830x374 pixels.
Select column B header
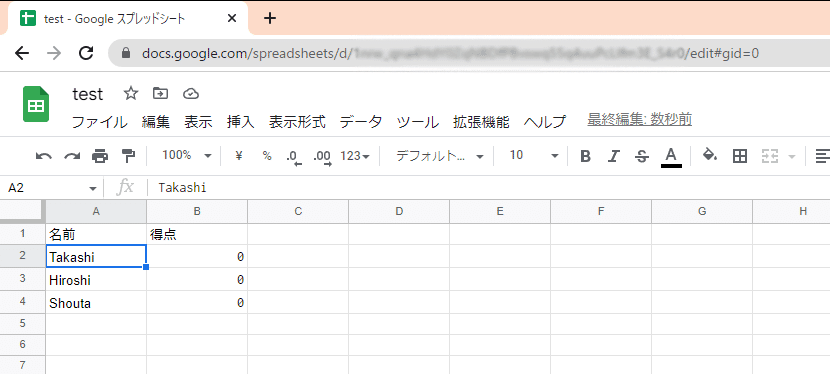[197, 212]
